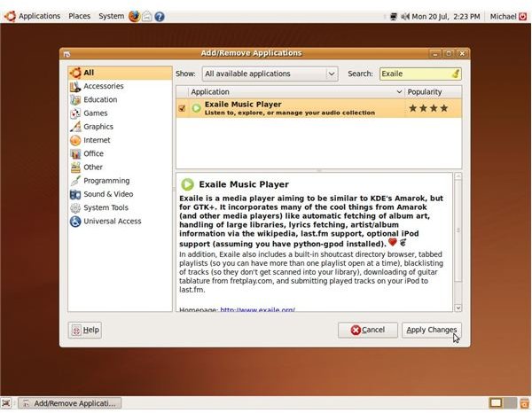Click the Add/Remove Applications taskbar button
This screenshot has height=413, width=532.
(x=69, y=403)
